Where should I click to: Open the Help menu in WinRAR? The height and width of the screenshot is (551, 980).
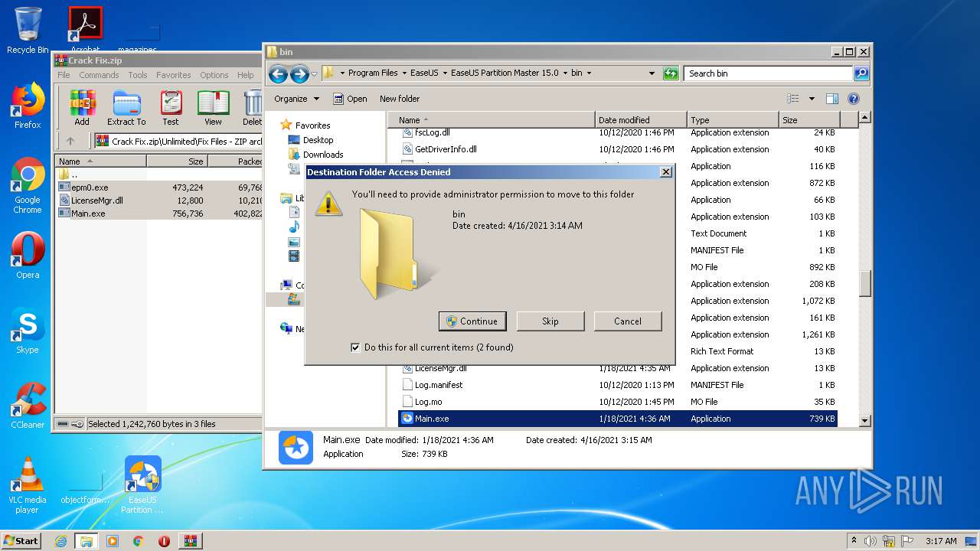point(245,75)
